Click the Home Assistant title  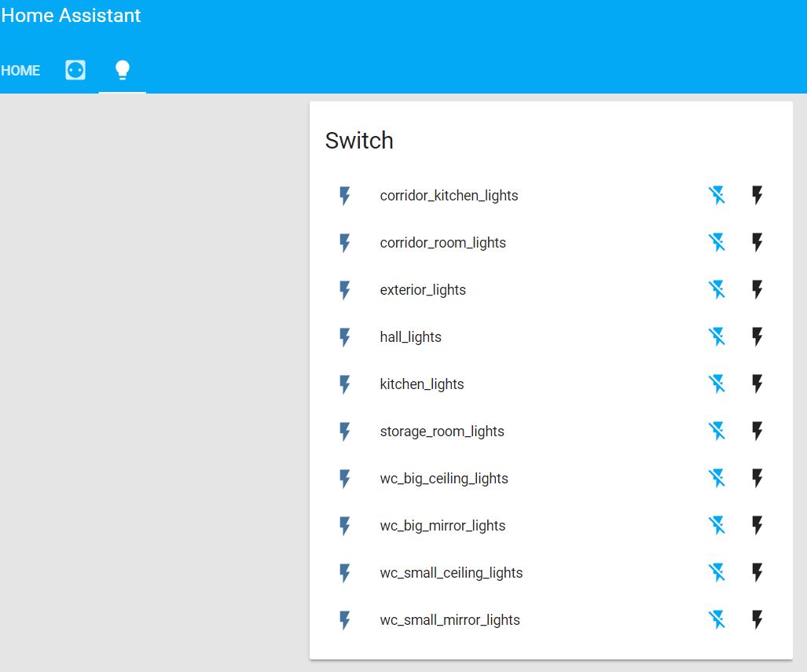point(71,16)
